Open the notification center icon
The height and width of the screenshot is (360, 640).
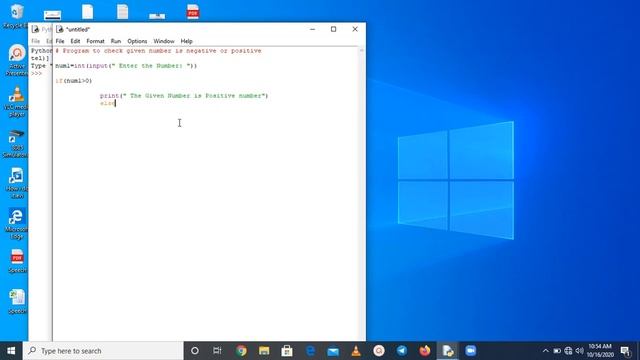click(625, 351)
